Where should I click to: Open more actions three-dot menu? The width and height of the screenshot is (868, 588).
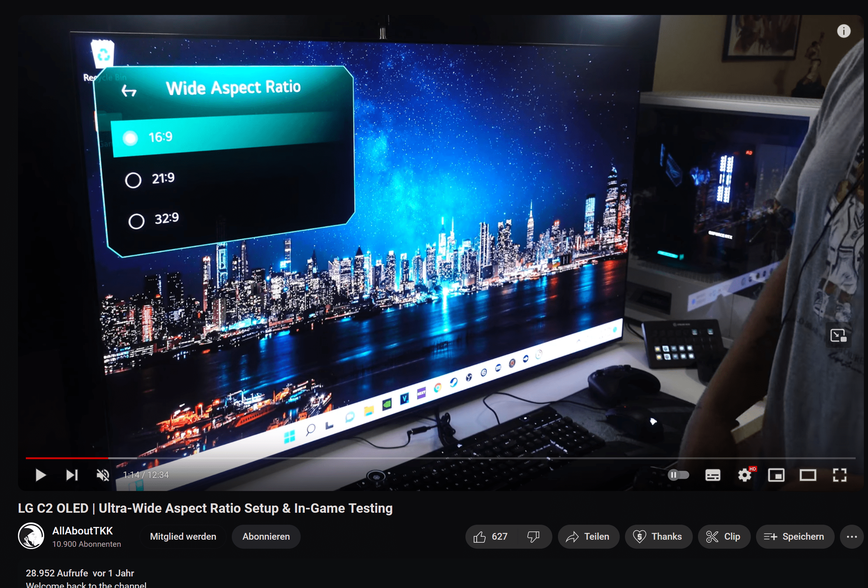852,537
